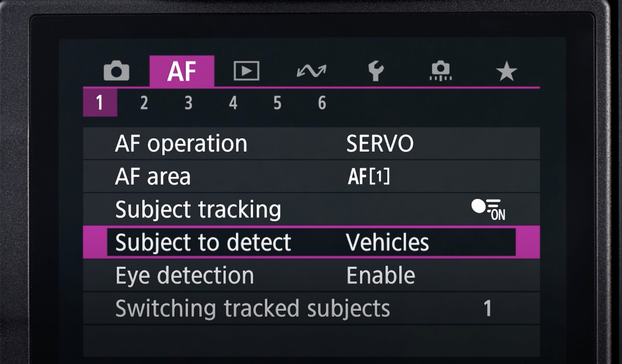622x364 pixels.
Task: Jump to AF page 4
Action: click(233, 103)
